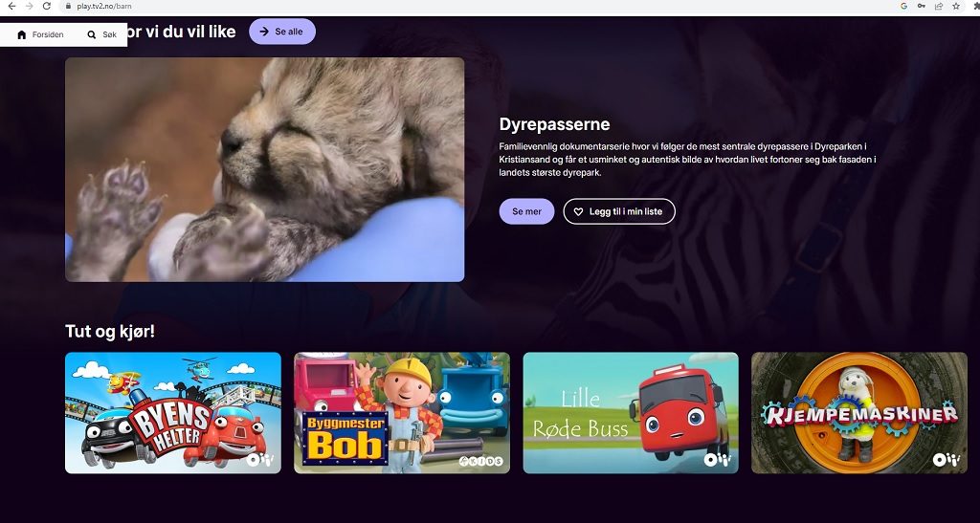The image size is (980, 523).
Task: Reload the page with the refresh icon
Action: pyautogui.click(x=46, y=6)
